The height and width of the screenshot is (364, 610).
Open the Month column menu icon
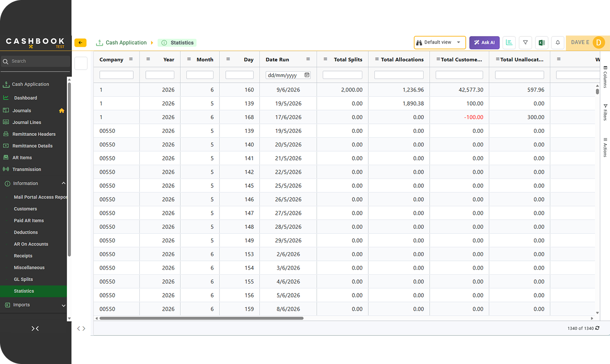pyautogui.click(x=189, y=59)
